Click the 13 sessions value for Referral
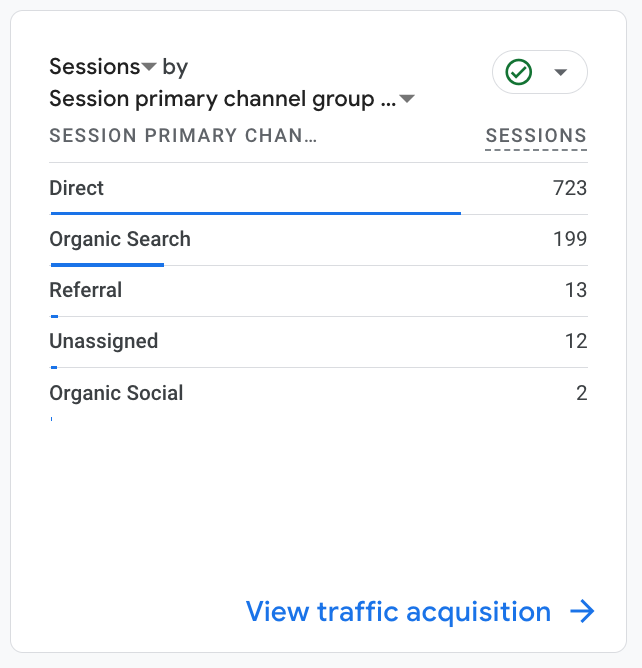Viewport: 642px width, 668px height. pos(575,290)
